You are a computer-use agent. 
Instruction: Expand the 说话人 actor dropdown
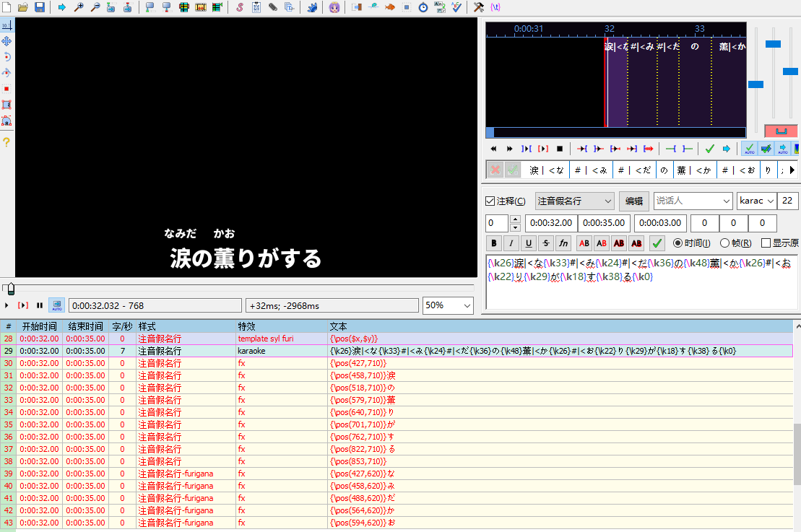click(x=693, y=201)
